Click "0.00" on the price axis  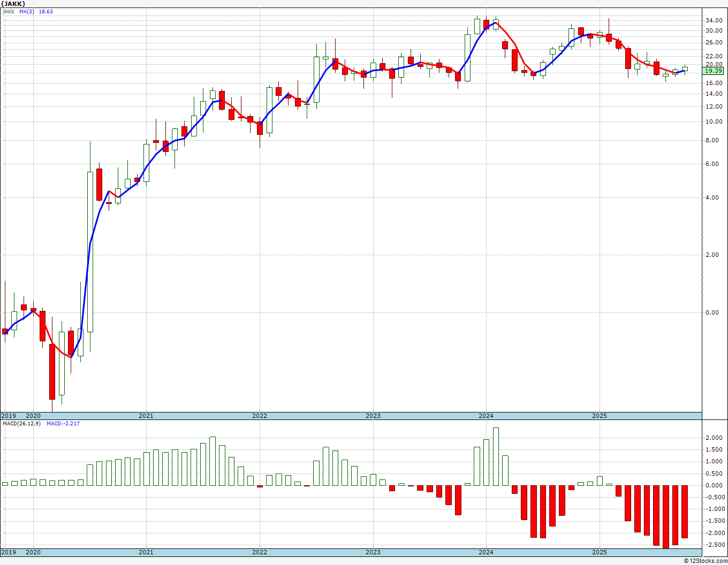click(712, 312)
